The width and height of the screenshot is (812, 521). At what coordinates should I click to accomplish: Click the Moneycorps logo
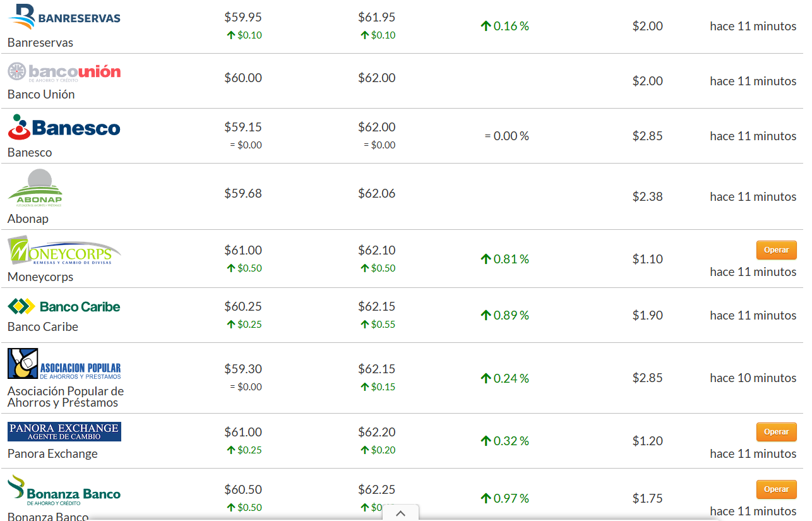point(64,251)
